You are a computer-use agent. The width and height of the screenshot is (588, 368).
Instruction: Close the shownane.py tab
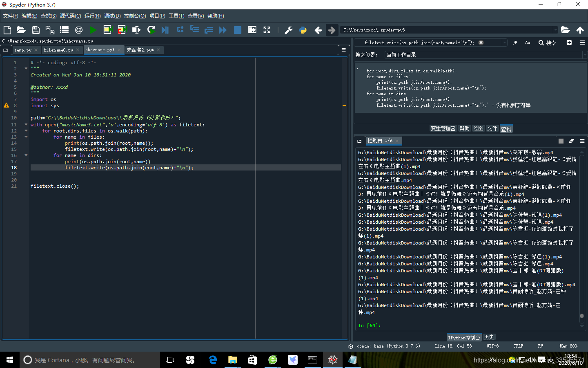pos(119,50)
